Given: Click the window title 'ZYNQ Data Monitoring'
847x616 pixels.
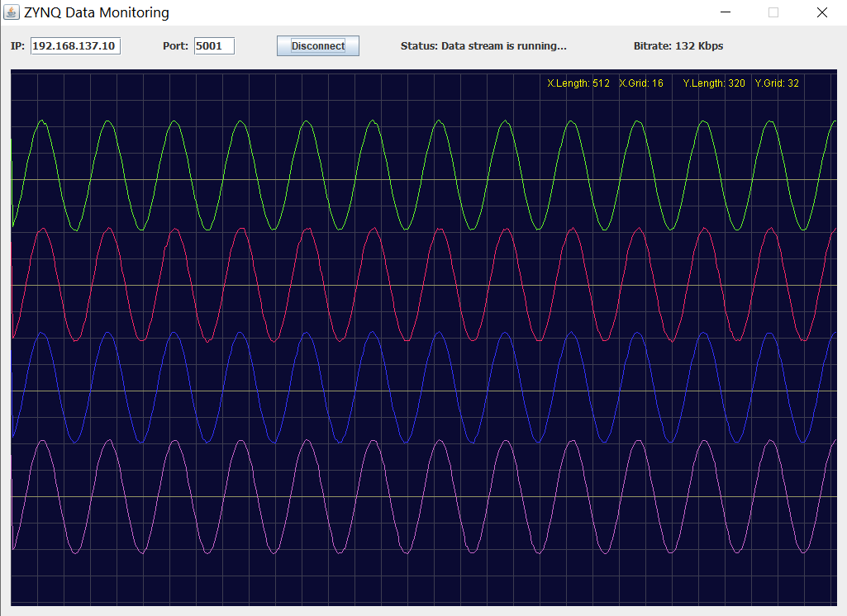Looking at the screenshot, I should pyautogui.click(x=97, y=12).
